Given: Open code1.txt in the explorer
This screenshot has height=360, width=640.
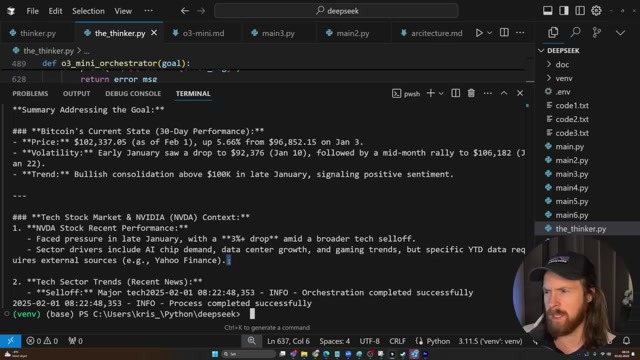Looking at the screenshot, I should [x=572, y=106].
